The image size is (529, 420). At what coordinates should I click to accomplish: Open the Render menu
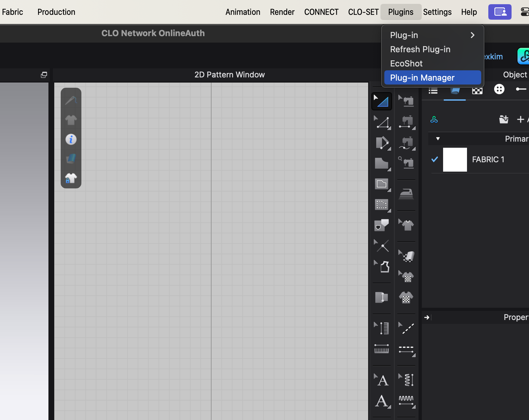click(282, 12)
